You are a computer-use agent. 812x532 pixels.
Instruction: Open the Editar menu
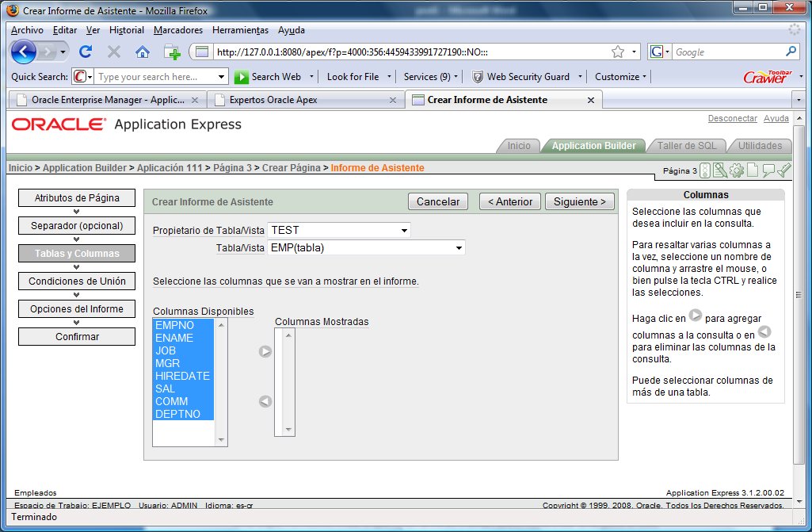tap(65, 30)
